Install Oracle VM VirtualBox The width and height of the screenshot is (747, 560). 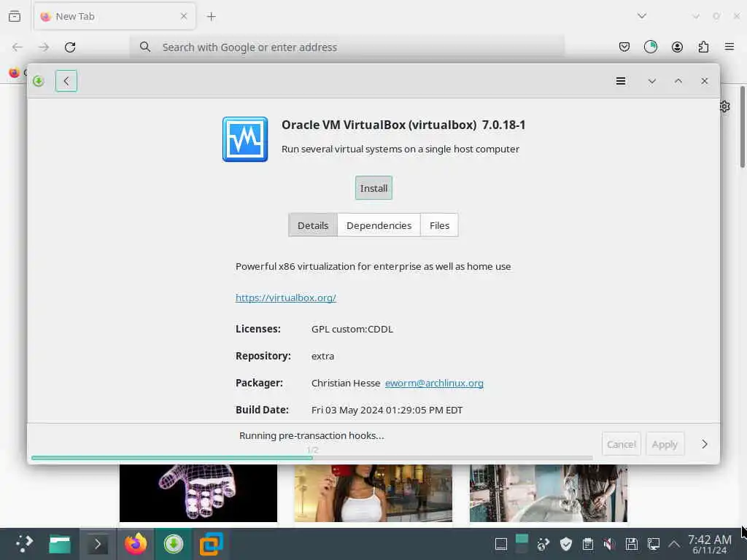click(x=373, y=188)
